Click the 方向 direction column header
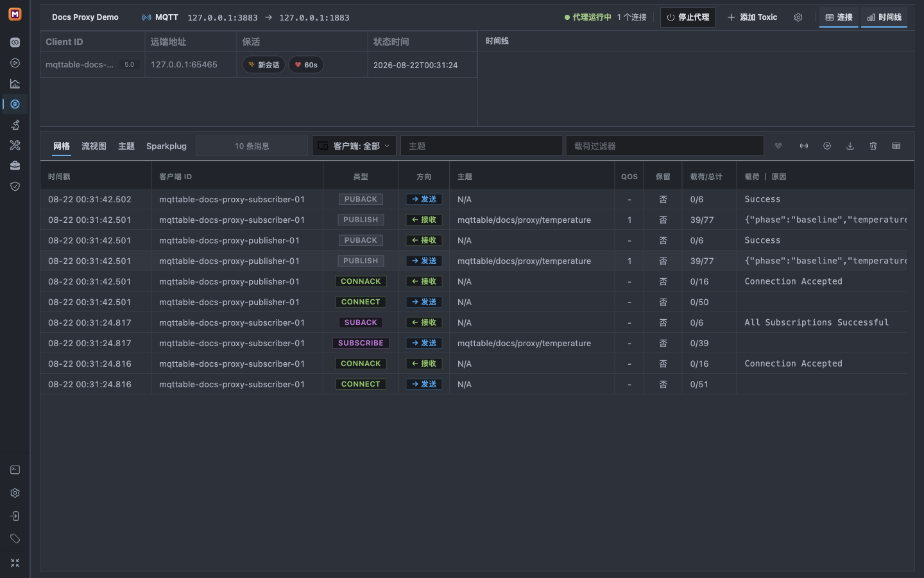The width and height of the screenshot is (924, 578). [x=424, y=177]
